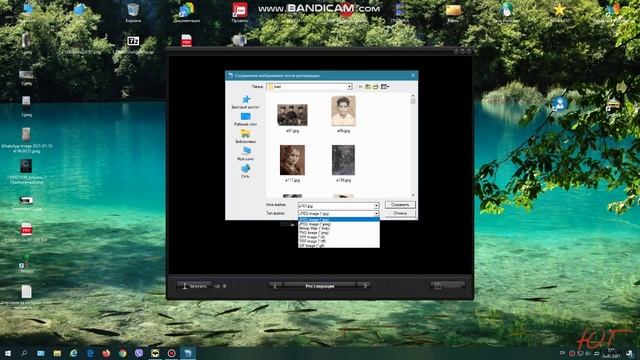Image resolution: width=640 pixels, height=360 pixels.
Task: Click the back arrow in dialog toolbar
Action: [360, 87]
